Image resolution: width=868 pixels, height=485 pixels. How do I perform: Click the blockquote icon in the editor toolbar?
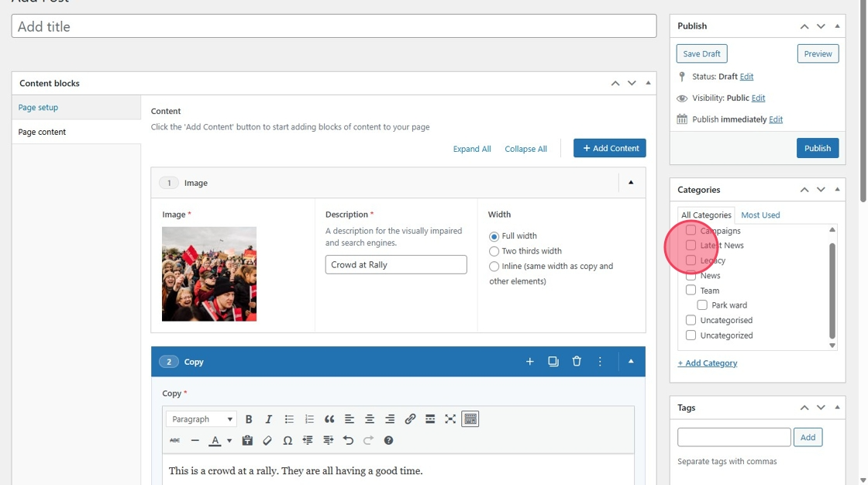click(x=329, y=419)
